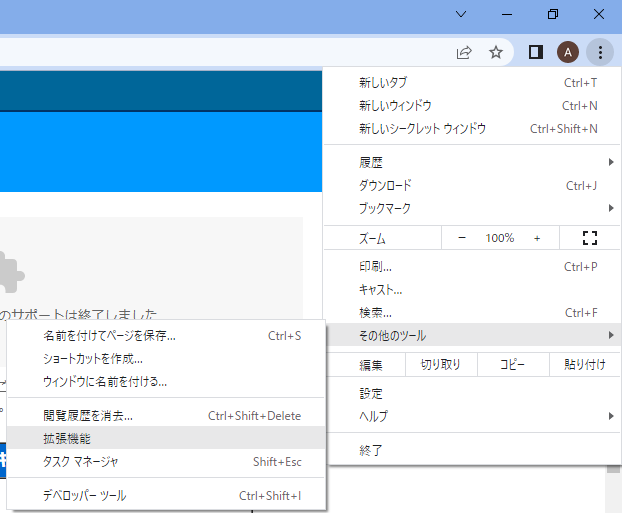
Task: Close the Chrome window
Action: point(599,15)
